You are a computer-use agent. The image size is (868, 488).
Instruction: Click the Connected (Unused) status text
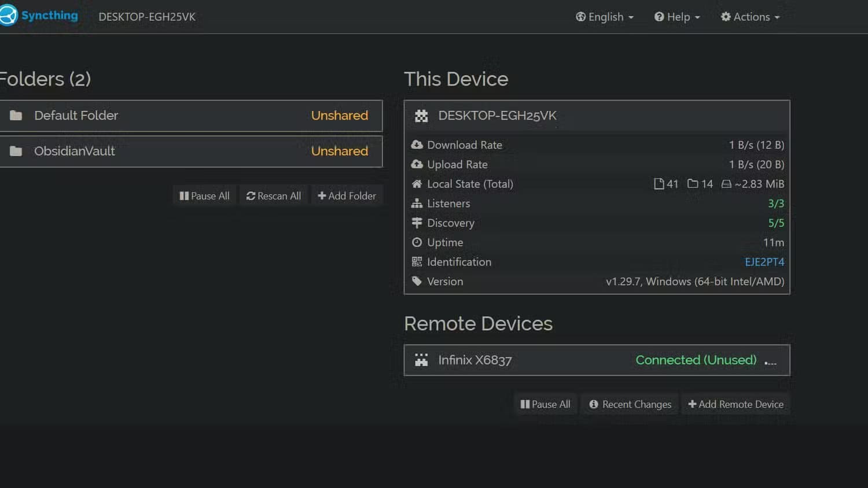click(x=696, y=360)
